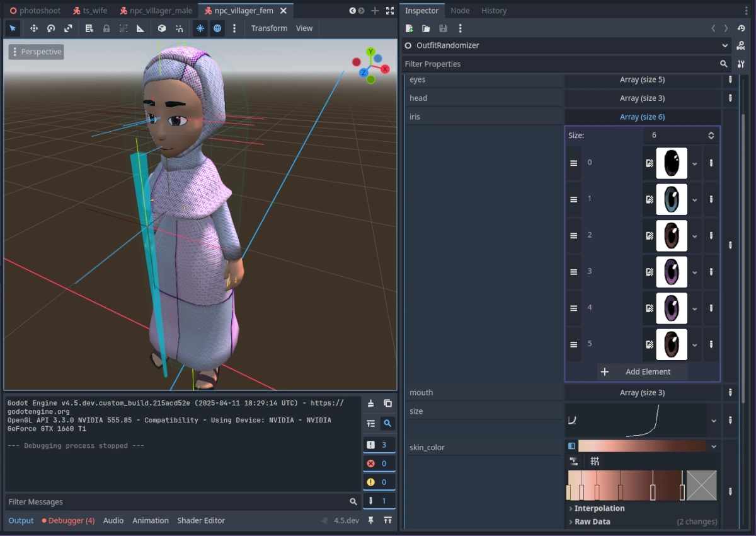This screenshot has height=536, width=756.
Task: Switch to the npc_villager_male scene tab
Action: point(156,10)
